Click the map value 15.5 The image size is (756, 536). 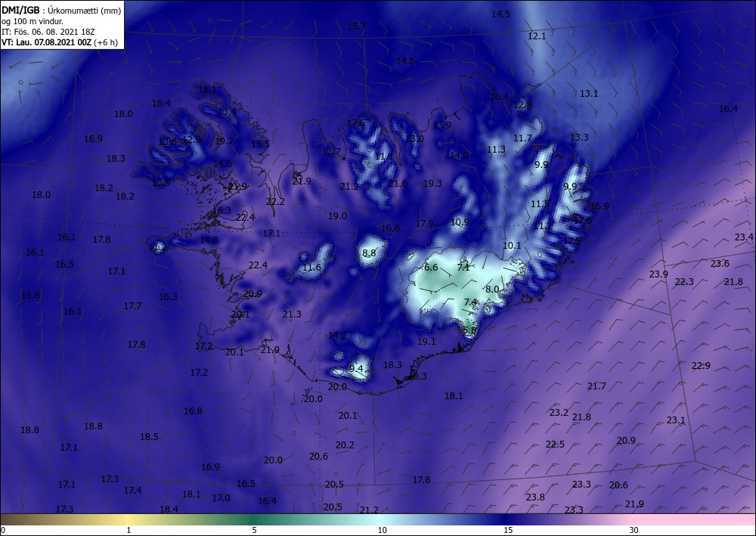coord(260,144)
